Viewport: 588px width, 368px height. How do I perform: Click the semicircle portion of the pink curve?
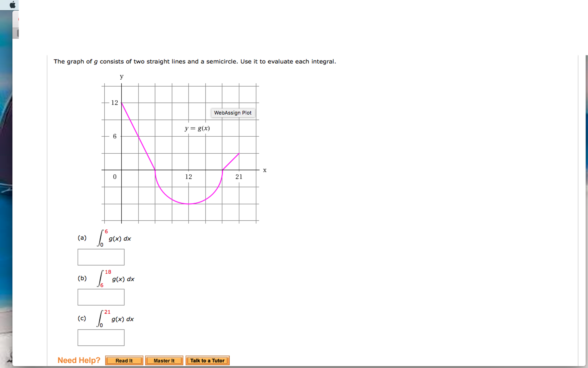189,204
